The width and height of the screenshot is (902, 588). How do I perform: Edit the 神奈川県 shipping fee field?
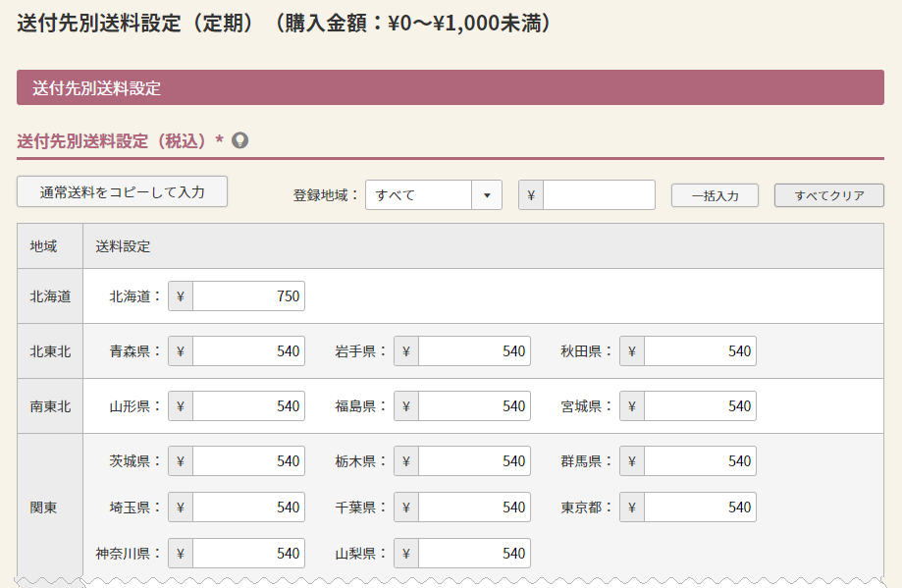pyautogui.click(x=248, y=553)
